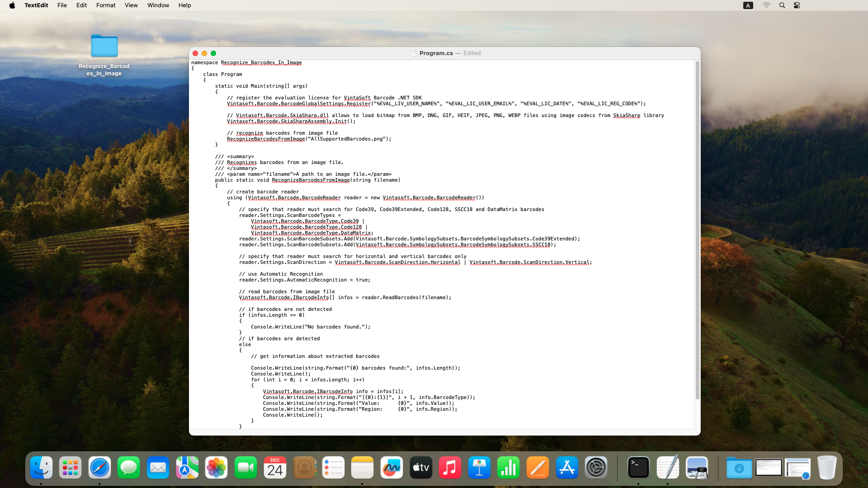Launch Terminal from the Dock
The height and width of the screenshot is (488, 868).
(x=638, y=468)
